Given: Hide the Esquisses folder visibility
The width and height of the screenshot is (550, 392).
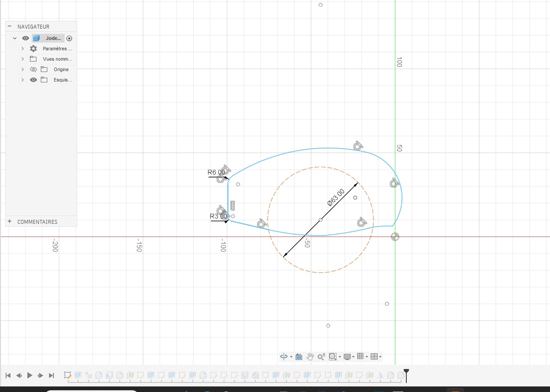Looking at the screenshot, I should 33,80.
